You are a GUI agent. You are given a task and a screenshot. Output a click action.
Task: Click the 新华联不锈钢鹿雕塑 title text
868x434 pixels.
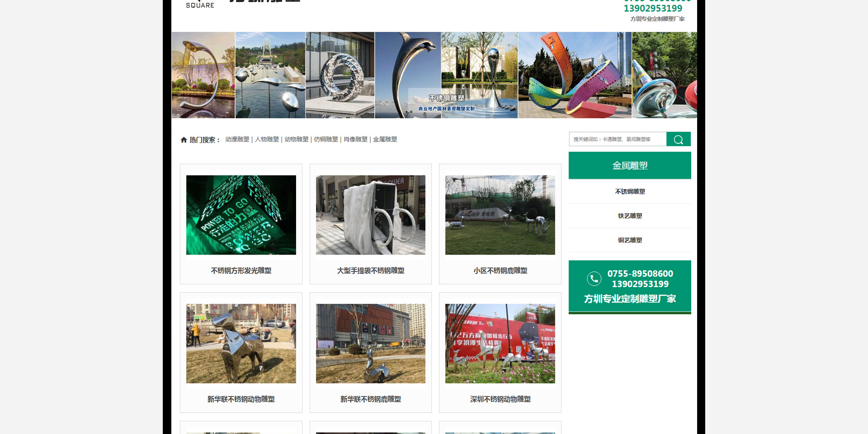pyautogui.click(x=371, y=399)
